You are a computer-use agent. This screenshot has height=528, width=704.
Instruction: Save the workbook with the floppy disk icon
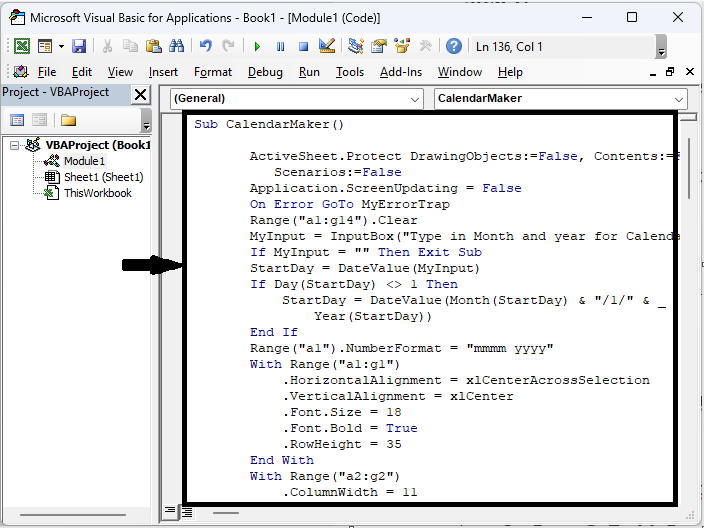79,46
